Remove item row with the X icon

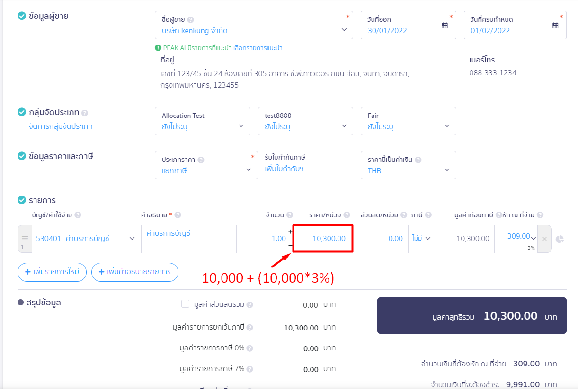(544, 239)
